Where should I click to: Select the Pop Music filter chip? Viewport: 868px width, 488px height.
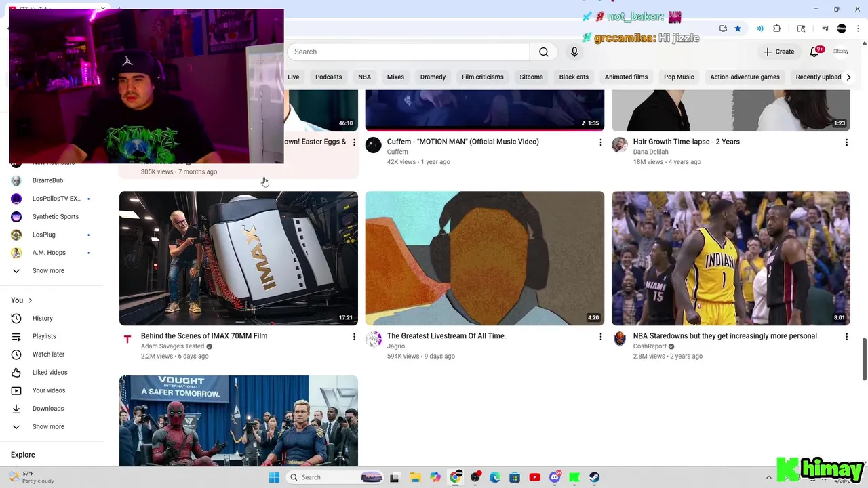point(679,77)
